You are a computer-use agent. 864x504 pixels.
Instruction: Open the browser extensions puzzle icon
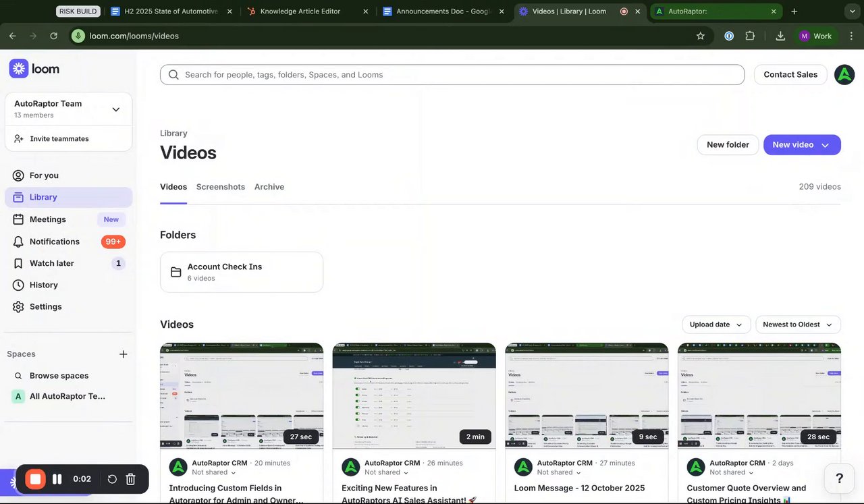tap(750, 36)
